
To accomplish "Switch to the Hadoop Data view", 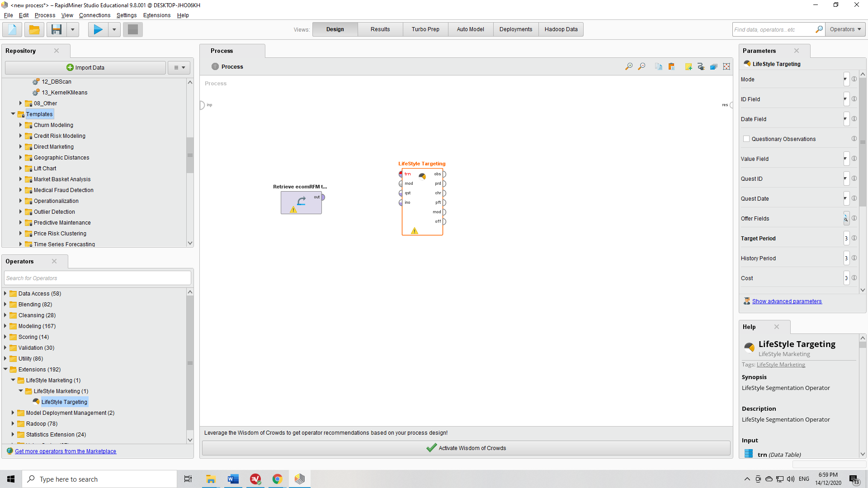I will click(561, 29).
